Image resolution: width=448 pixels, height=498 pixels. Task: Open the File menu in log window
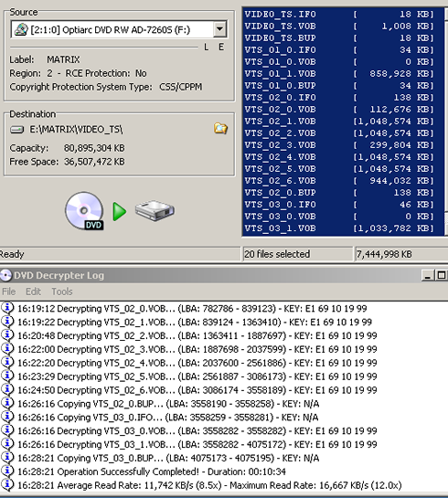coord(8,291)
